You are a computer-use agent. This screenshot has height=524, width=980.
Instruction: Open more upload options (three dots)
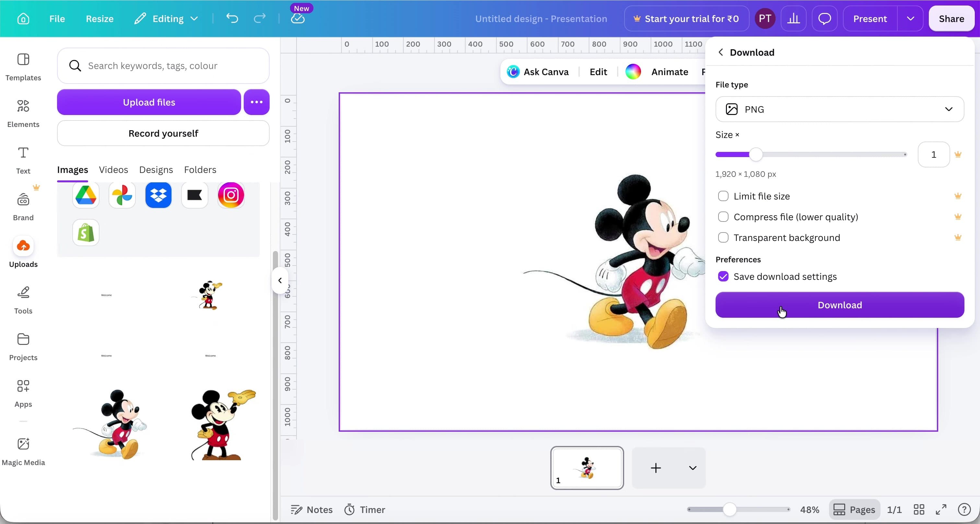256,102
